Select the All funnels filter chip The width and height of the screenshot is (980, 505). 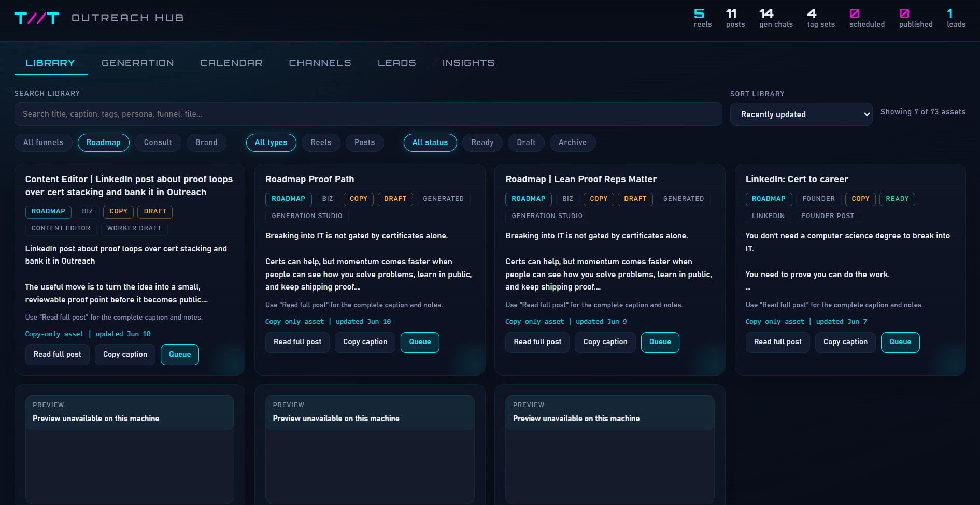click(44, 142)
